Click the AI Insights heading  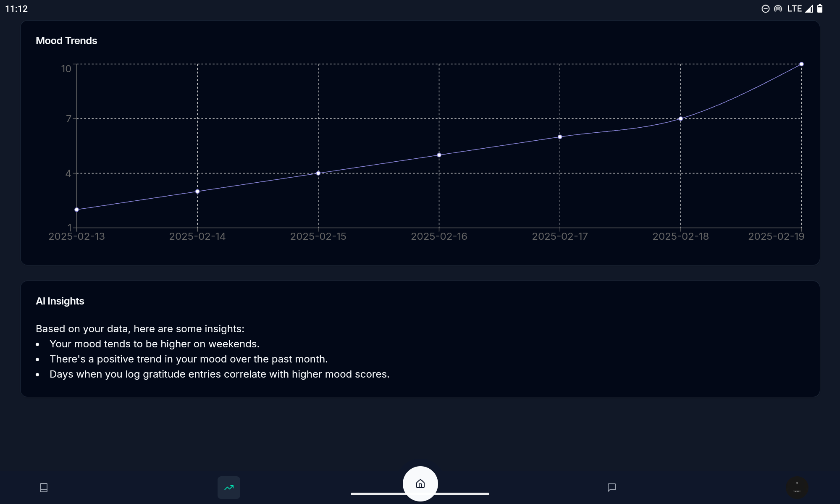[x=60, y=301]
